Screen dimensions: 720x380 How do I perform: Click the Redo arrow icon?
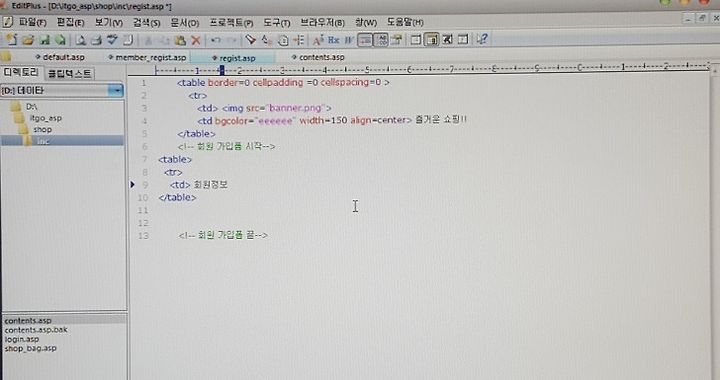coord(232,40)
